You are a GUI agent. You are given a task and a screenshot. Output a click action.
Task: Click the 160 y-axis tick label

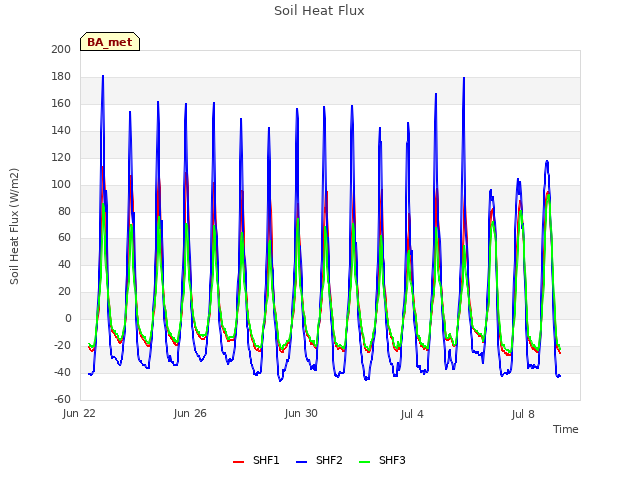point(61,103)
